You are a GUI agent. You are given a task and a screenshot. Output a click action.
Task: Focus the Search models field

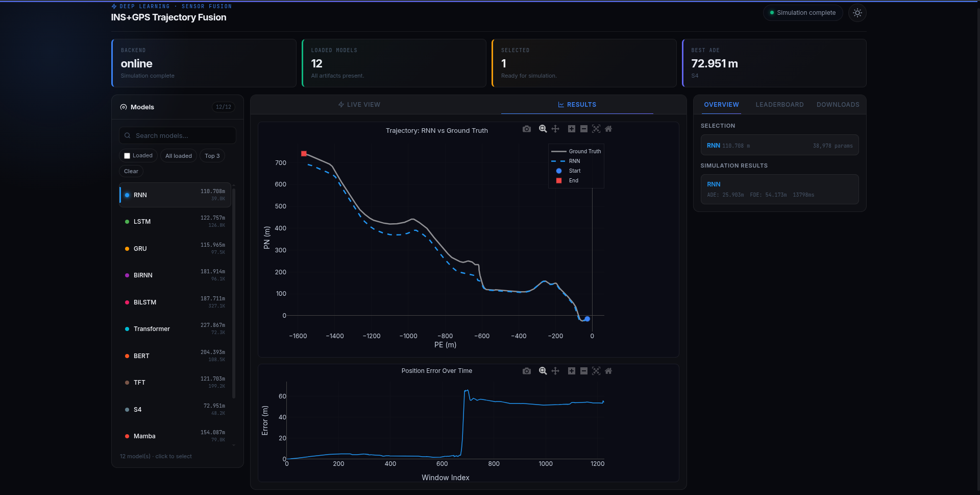pos(178,135)
